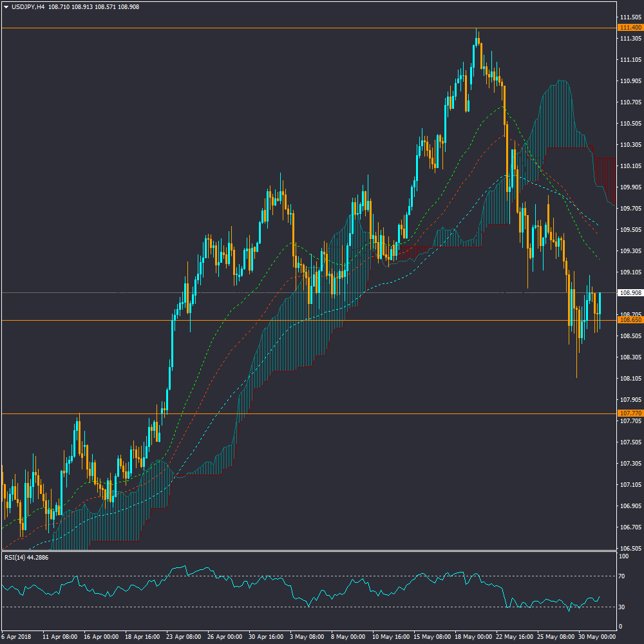Viewport: 644px width, 644px height.
Task: Click the orange 107.770 price label
Action: tap(629, 413)
